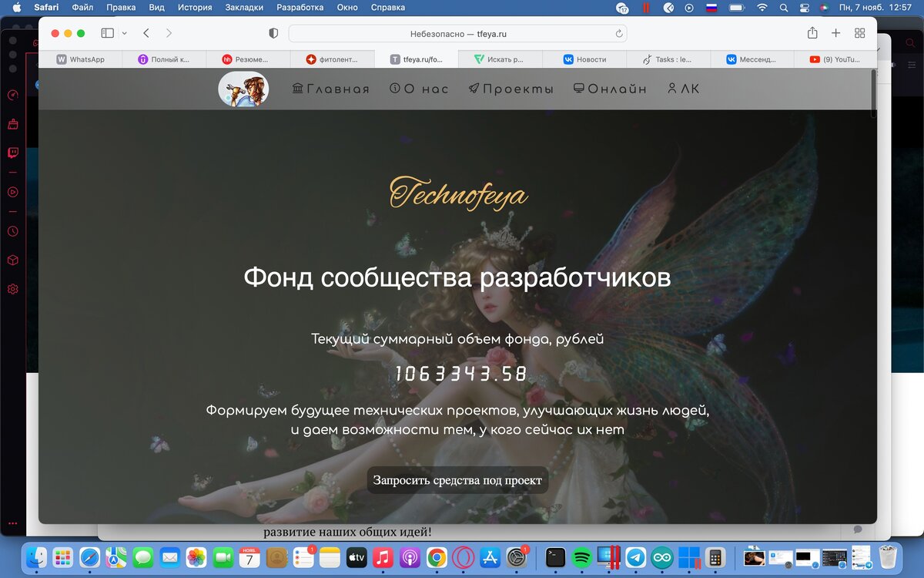924x578 pixels.
Task: Open Arduino IDE from the Dock
Action: click(661, 557)
